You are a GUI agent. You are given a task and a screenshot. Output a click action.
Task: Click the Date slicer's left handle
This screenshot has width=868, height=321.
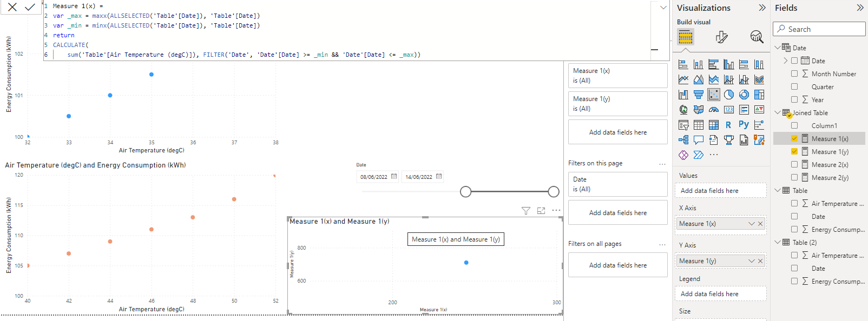(x=465, y=191)
